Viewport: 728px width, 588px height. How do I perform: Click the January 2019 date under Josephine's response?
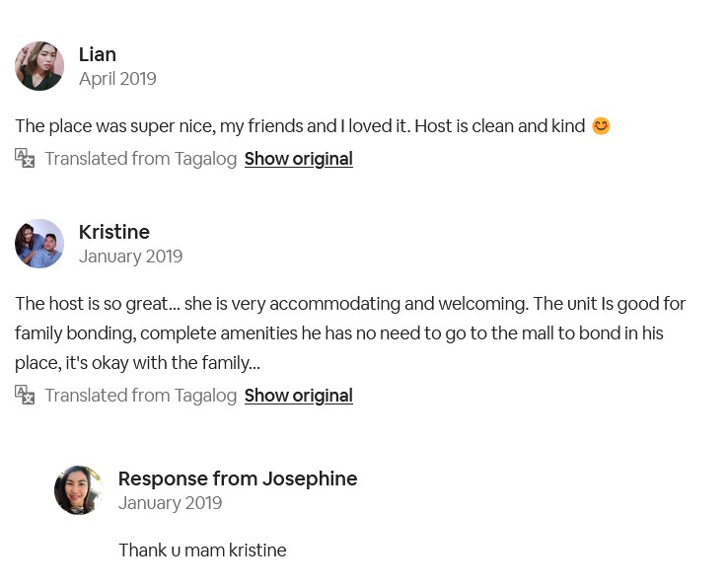coord(170,503)
